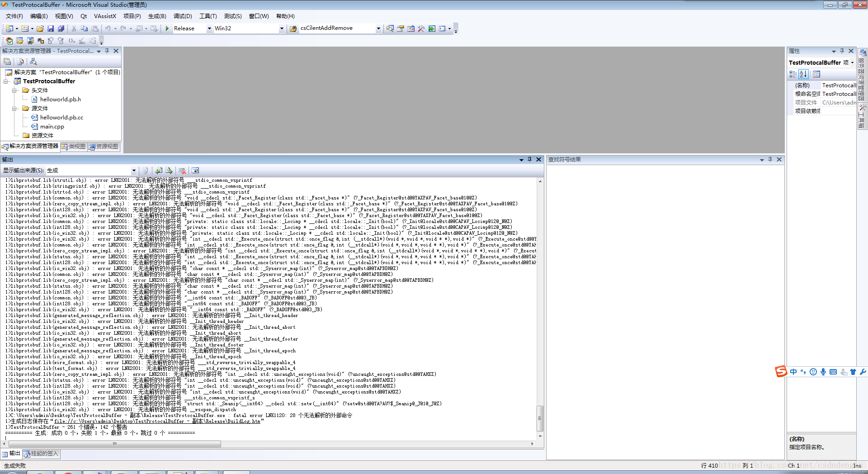Viewport: 868px width, 474px height.
Task: Open the 调试(D) debug menu
Action: click(183, 16)
